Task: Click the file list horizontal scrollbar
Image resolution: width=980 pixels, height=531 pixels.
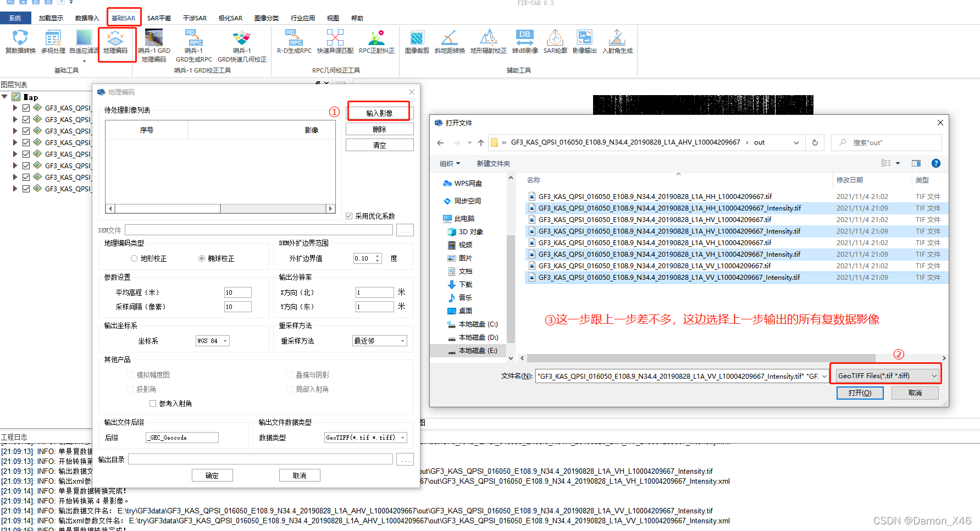Action: tap(733, 358)
